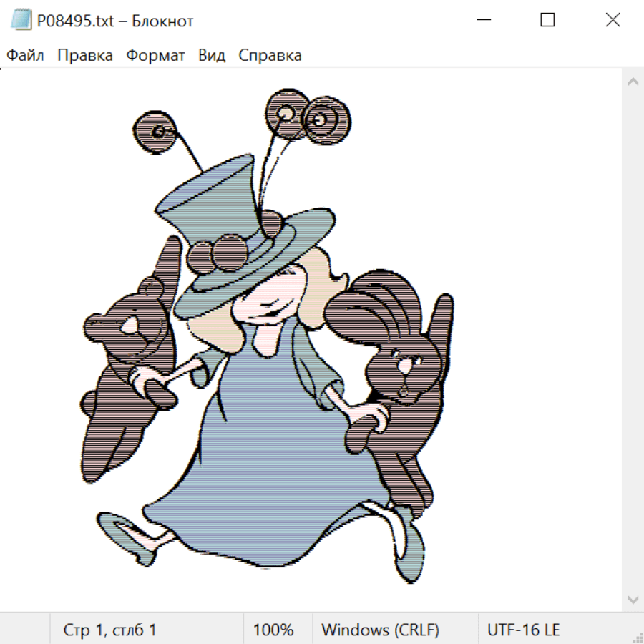Click the scroll down arrow
The width and height of the screenshot is (644, 644).
pyautogui.click(x=633, y=599)
